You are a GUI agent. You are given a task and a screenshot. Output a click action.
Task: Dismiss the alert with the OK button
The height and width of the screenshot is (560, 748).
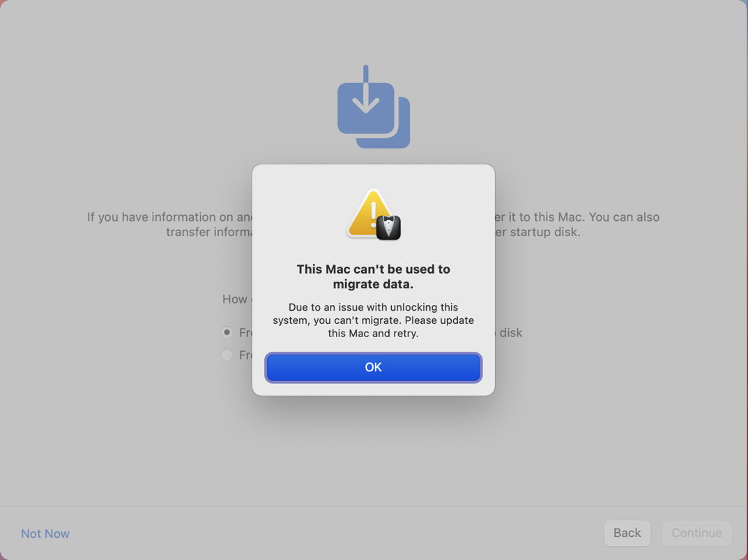coord(373,367)
